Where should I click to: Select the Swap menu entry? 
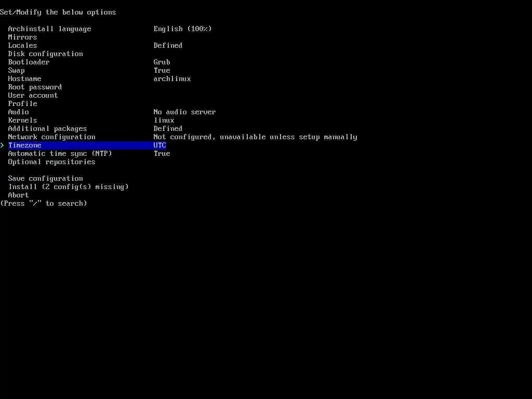(x=16, y=71)
